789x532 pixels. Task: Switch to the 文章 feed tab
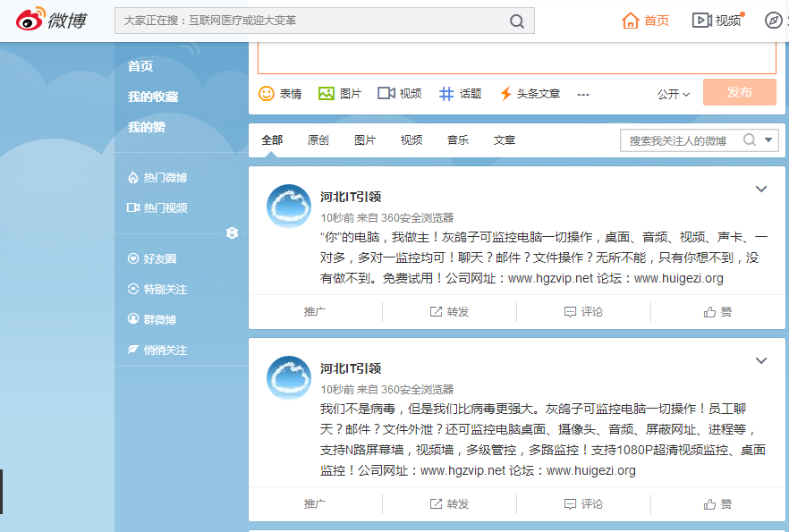[x=505, y=139]
